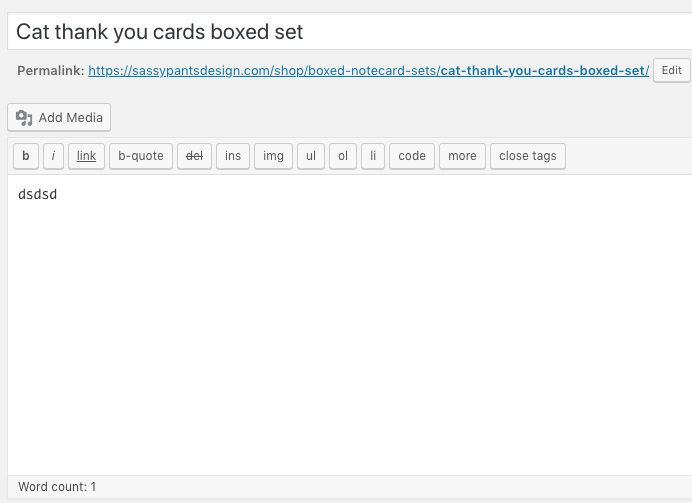Insert an unordered list with ul

pyautogui.click(x=311, y=156)
